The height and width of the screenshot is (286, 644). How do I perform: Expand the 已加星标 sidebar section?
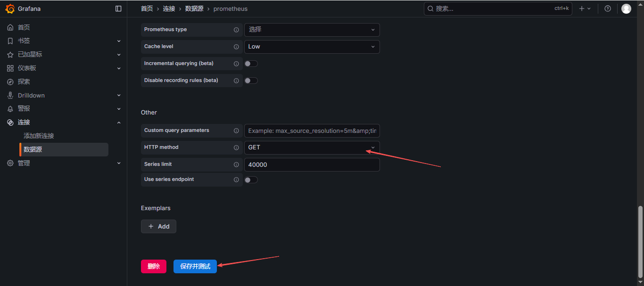pos(119,55)
